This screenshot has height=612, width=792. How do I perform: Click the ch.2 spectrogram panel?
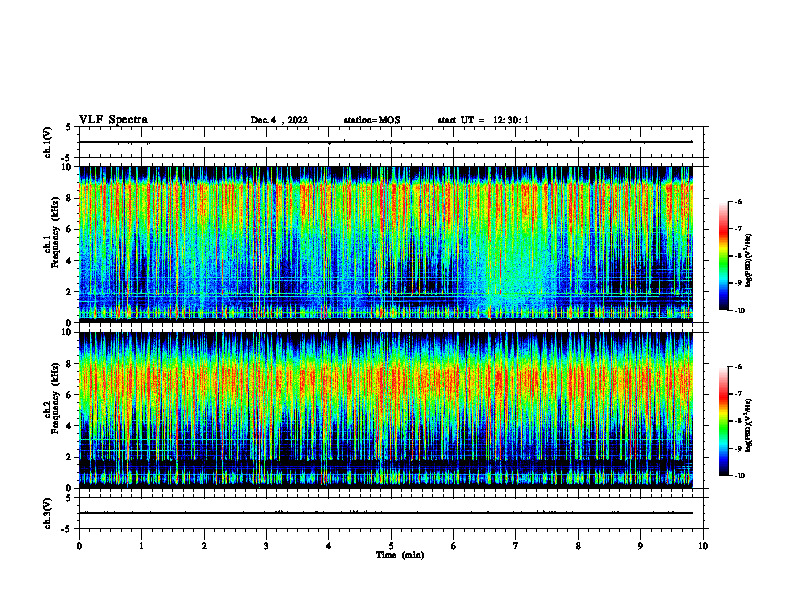click(x=386, y=410)
